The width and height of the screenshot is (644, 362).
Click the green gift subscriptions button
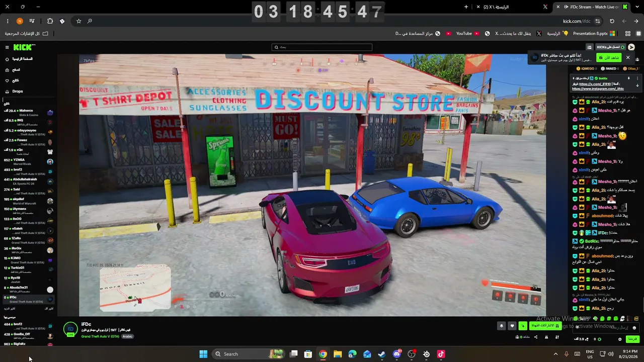point(545,326)
